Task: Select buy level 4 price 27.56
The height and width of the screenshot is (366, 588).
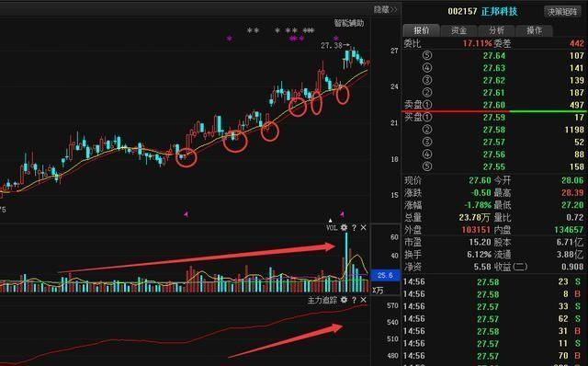Action: pos(494,154)
